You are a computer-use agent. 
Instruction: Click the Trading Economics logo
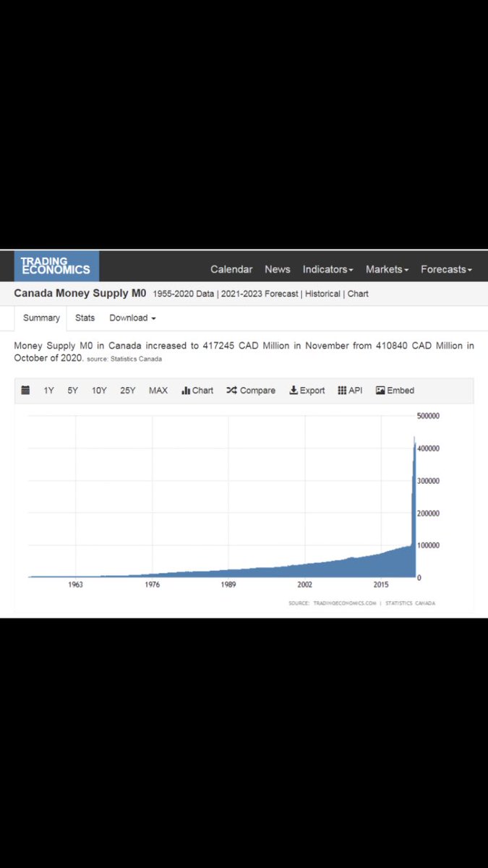pos(56,265)
